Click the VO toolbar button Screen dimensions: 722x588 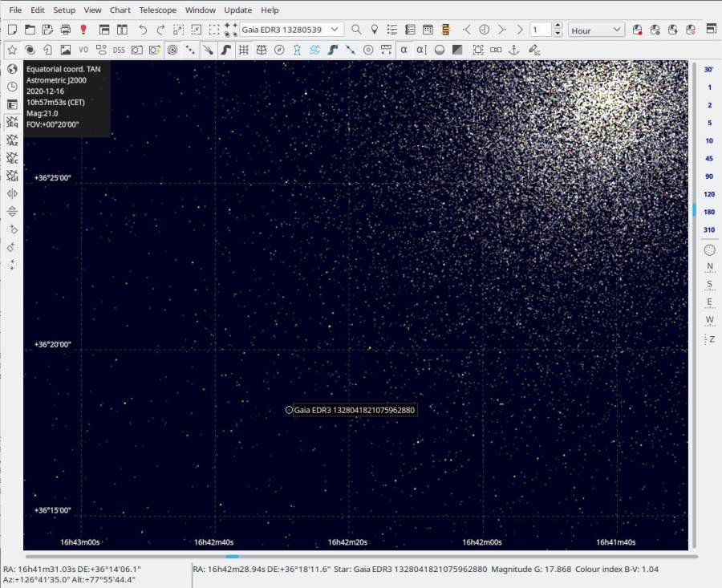point(83,50)
